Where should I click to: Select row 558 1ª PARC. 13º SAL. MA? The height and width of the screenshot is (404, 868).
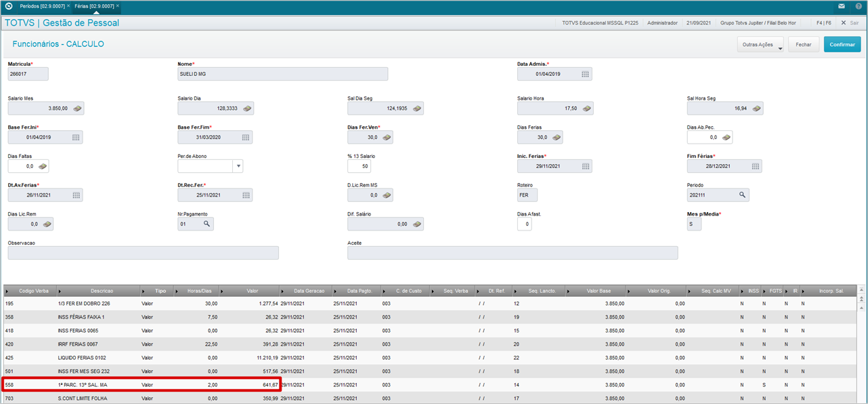click(x=430, y=385)
